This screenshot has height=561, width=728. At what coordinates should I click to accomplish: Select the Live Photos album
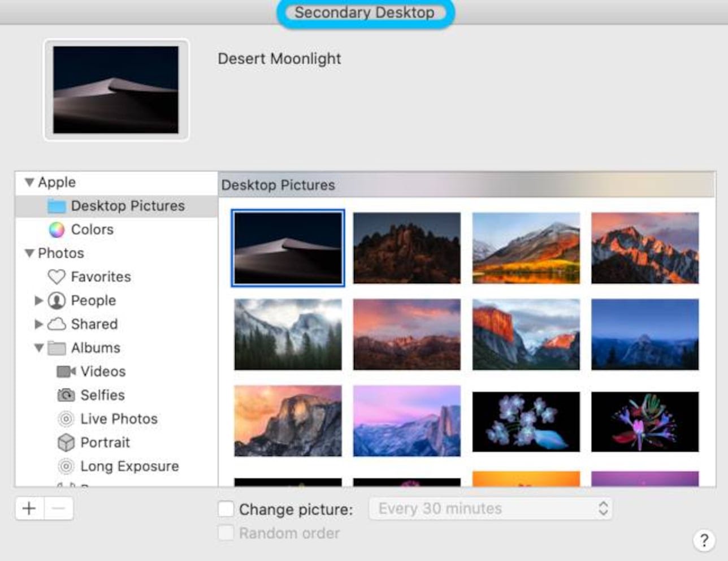point(119,419)
